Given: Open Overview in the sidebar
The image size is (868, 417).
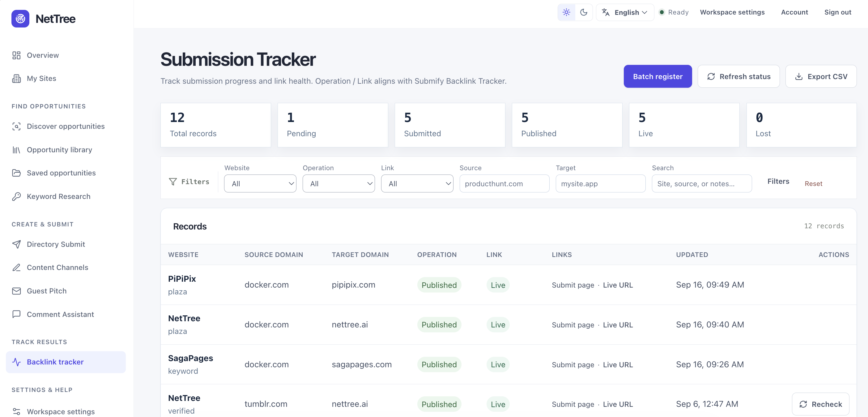Looking at the screenshot, I should [66, 55].
